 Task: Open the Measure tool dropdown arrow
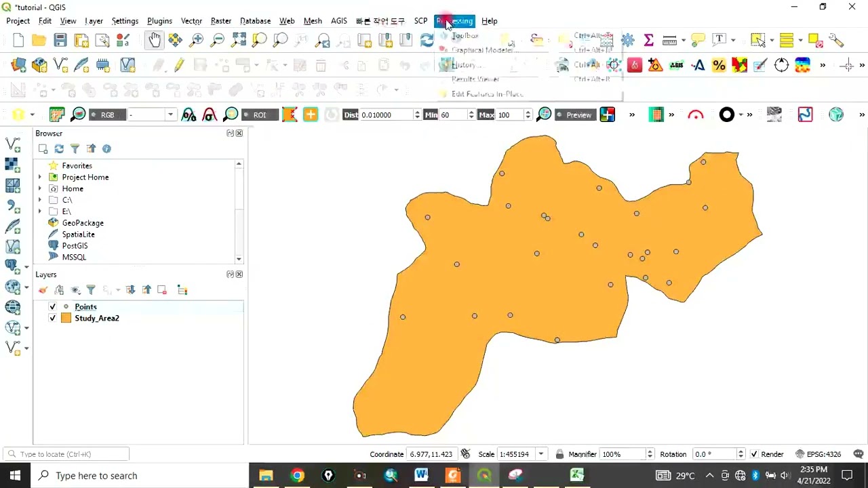682,41
